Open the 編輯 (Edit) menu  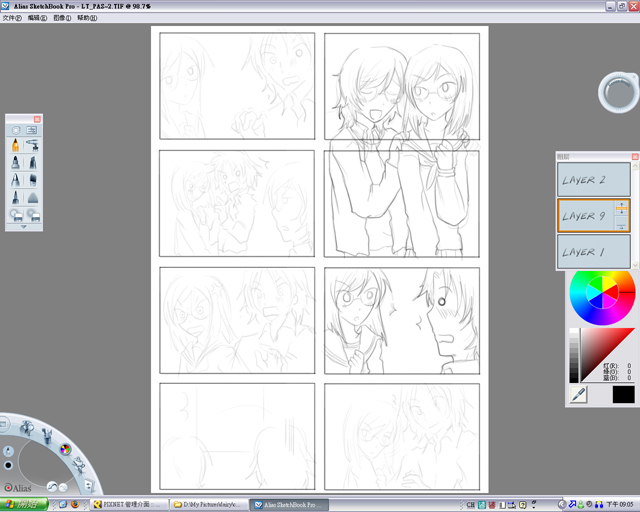[x=37, y=18]
